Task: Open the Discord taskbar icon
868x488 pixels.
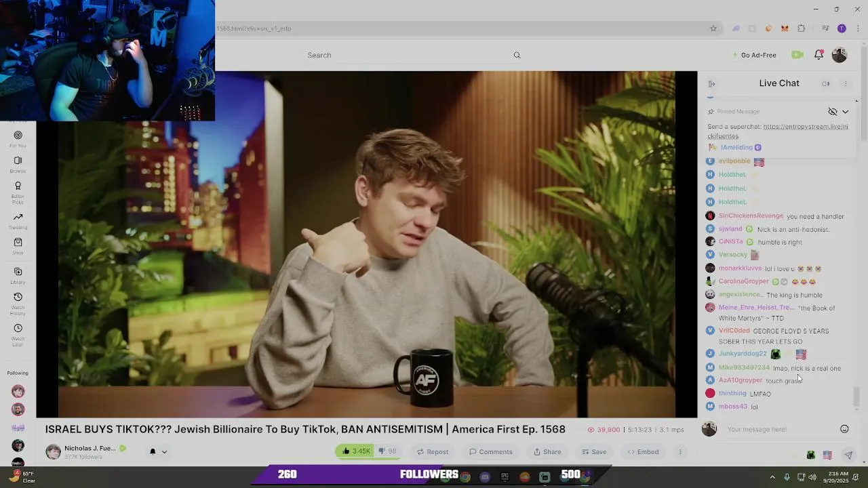Action: (x=485, y=477)
